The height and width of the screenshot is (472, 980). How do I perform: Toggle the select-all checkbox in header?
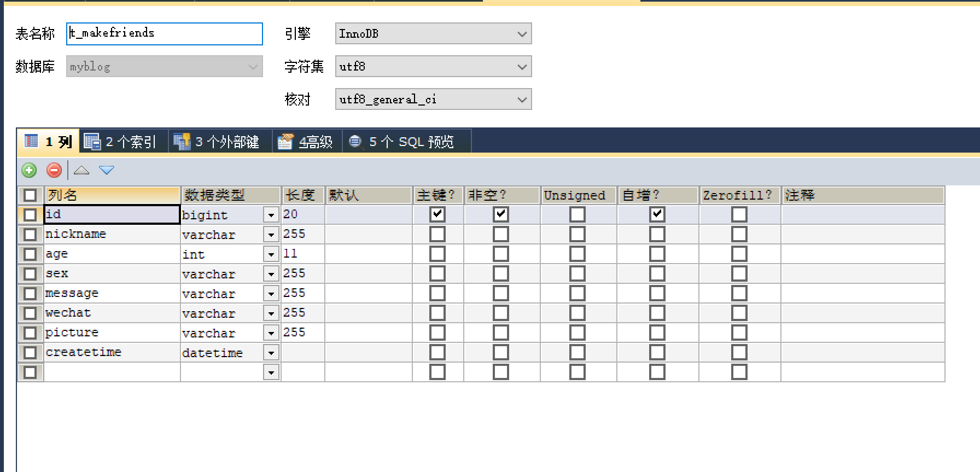pyautogui.click(x=30, y=195)
